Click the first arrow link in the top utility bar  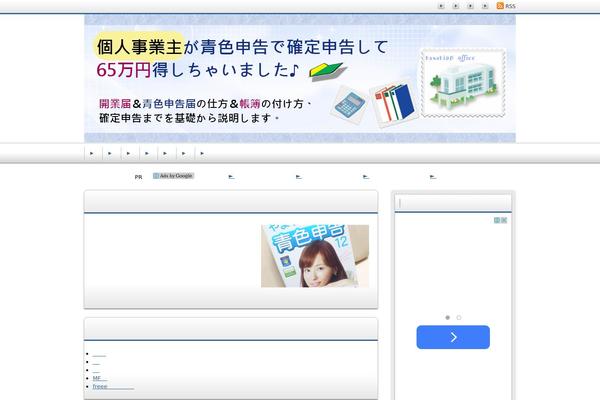point(441,6)
